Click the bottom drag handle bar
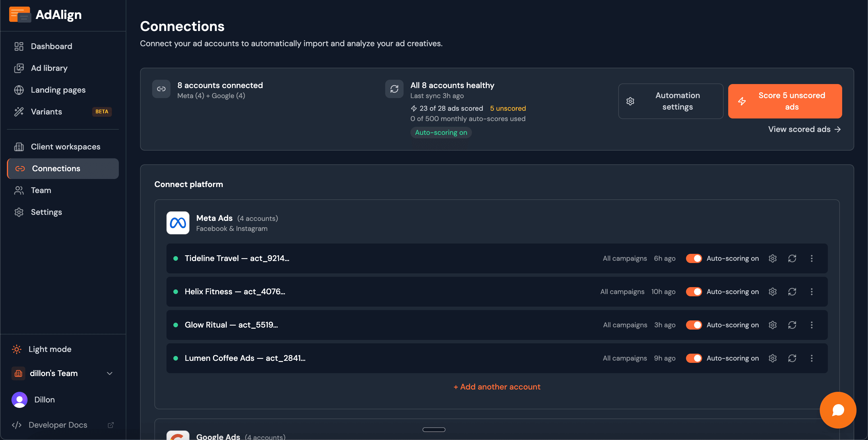Image resolution: width=868 pixels, height=440 pixels. tap(434, 430)
